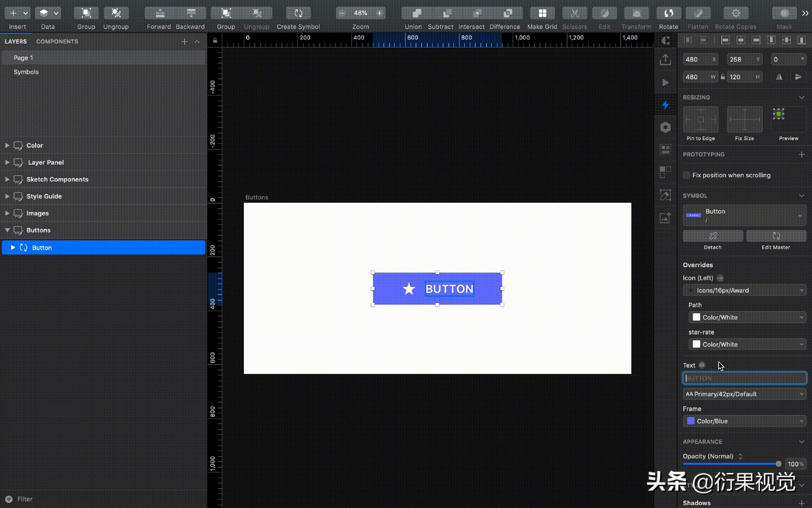Flip layer vertically
812x508 pixels.
(x=798, y=77)
